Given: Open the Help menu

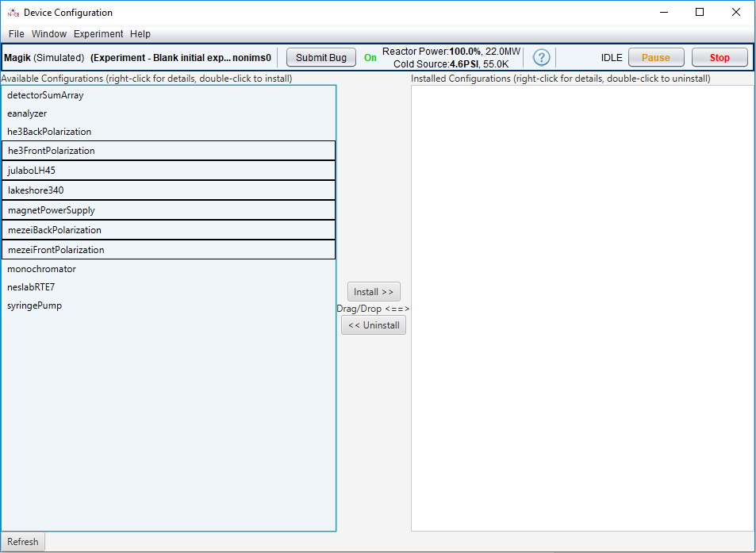Looking at the screenshot, I should coord(140,33).
